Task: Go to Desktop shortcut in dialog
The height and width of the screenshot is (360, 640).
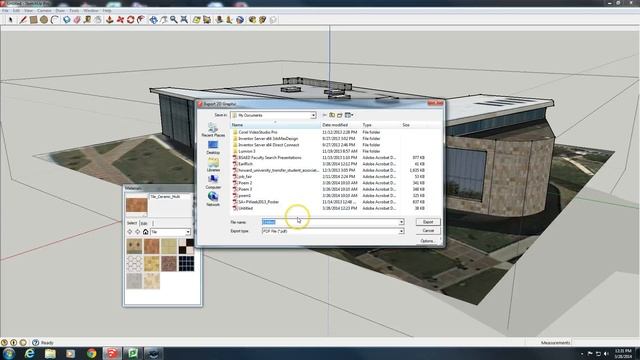Action: (213, 147)
